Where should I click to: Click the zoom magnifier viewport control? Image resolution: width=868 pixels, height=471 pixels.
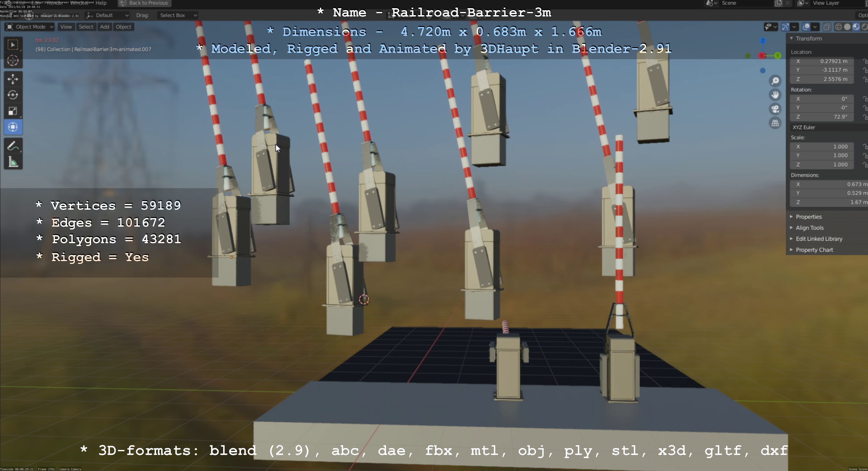click(x=775, y=81)
